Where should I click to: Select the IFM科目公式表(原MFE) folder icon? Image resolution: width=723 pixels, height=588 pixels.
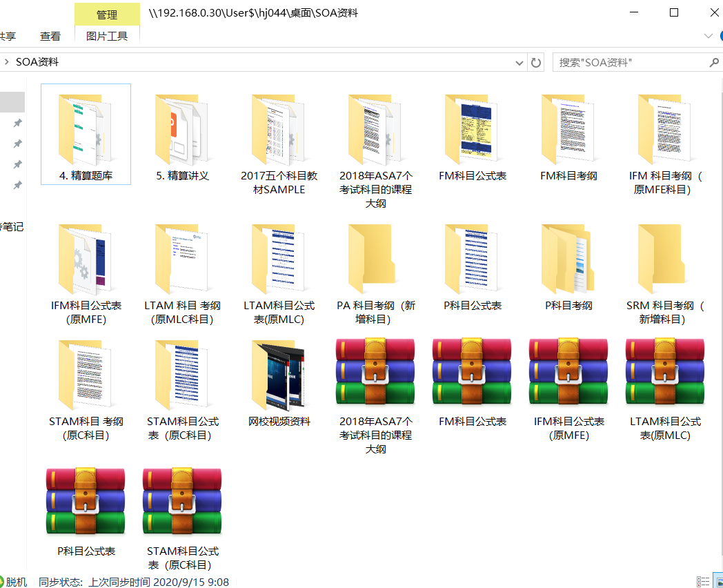[86, 259]
